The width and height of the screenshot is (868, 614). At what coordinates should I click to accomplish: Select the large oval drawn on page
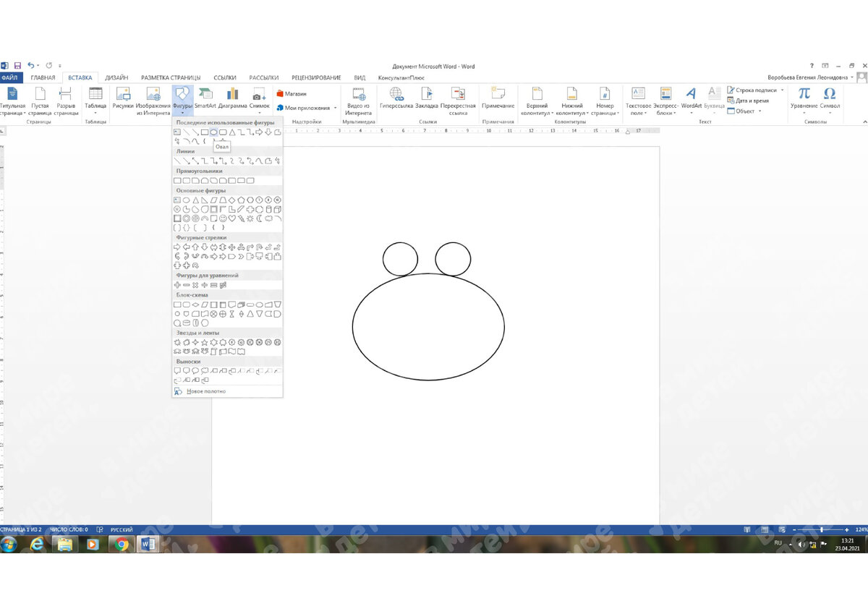[x=428, y=327]
